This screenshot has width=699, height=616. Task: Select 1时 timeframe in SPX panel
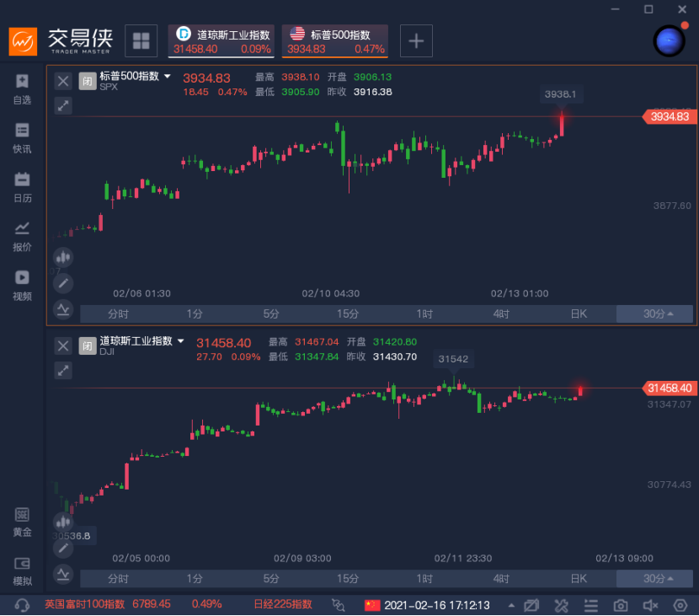424,313
